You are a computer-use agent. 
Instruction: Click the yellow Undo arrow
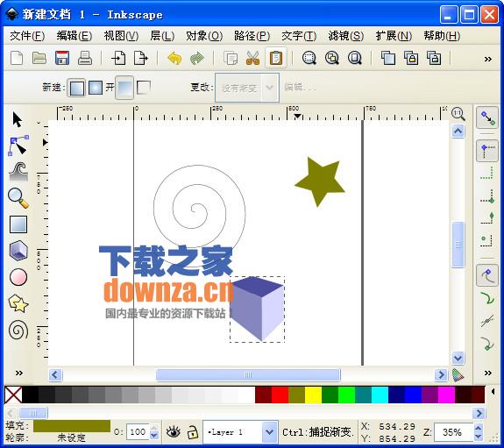click(174, 58)
